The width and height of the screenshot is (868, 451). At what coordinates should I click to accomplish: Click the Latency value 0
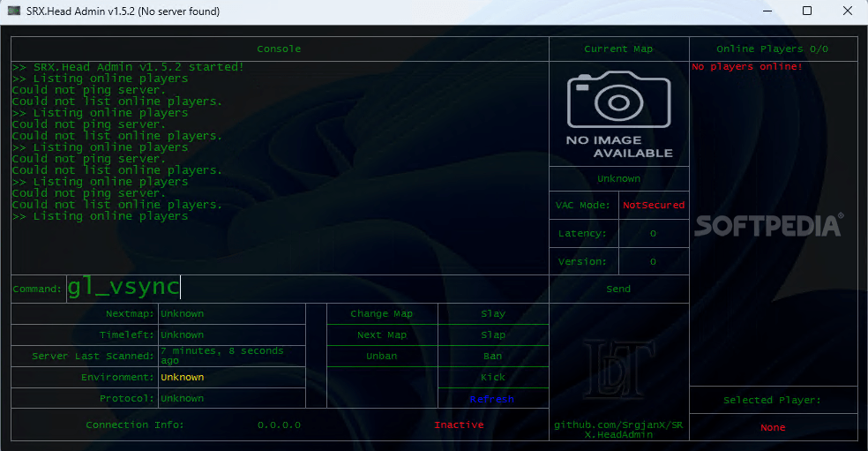654,233
